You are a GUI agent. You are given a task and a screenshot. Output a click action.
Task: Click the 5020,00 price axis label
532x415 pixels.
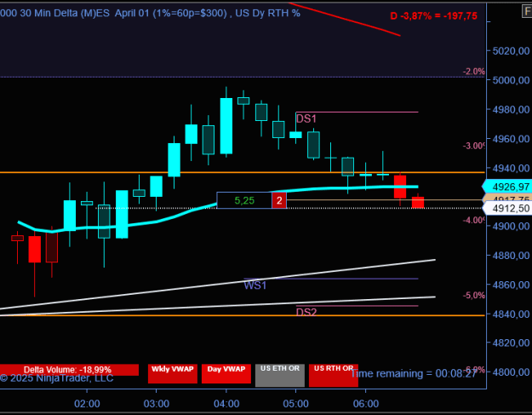511,51
